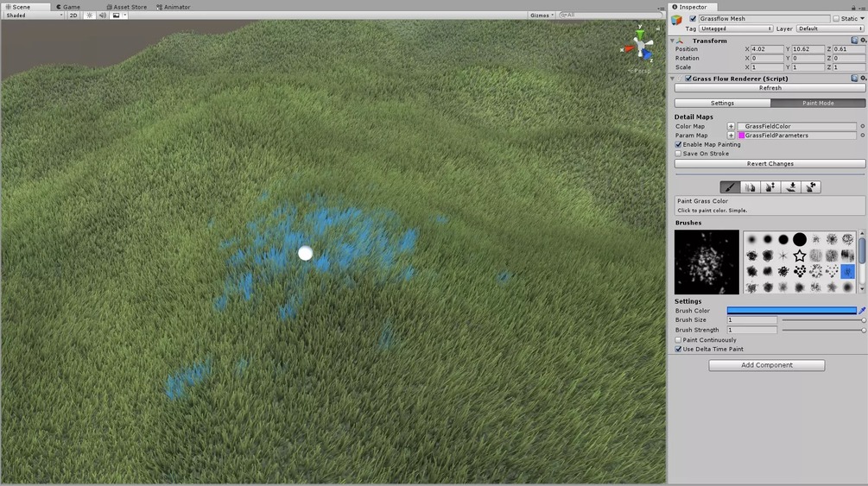The width and height of the screenshot is (868, 486).
Task: Open Inspector panel options menu
Action: 863,7
